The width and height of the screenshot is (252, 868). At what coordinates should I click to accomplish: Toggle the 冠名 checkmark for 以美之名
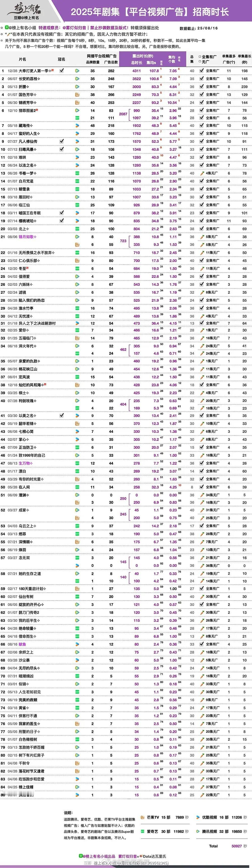(x=61, y=415)
